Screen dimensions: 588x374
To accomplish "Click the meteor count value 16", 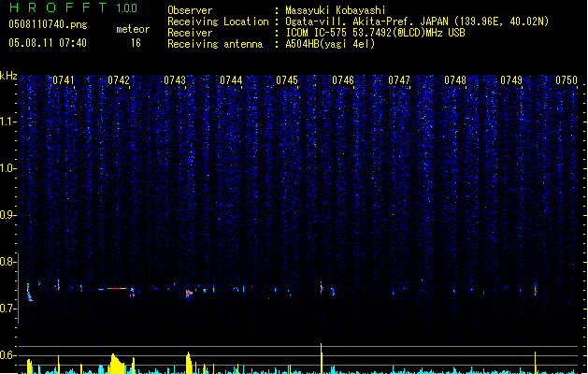I will tap(136, 43).
